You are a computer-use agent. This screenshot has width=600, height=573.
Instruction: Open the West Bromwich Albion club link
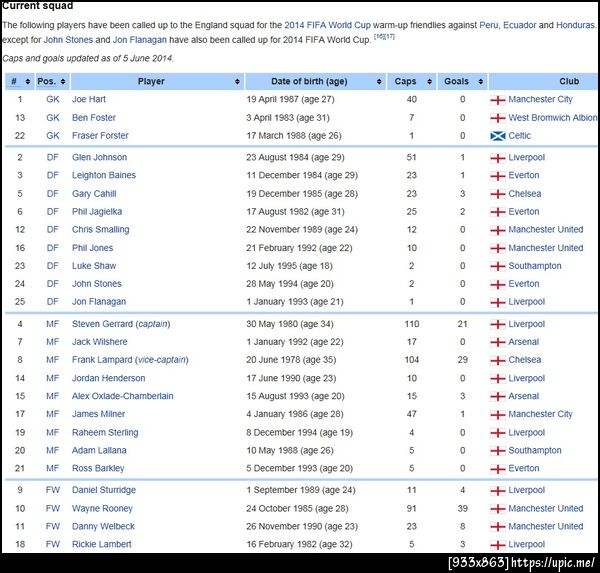(x=553, y=118)
